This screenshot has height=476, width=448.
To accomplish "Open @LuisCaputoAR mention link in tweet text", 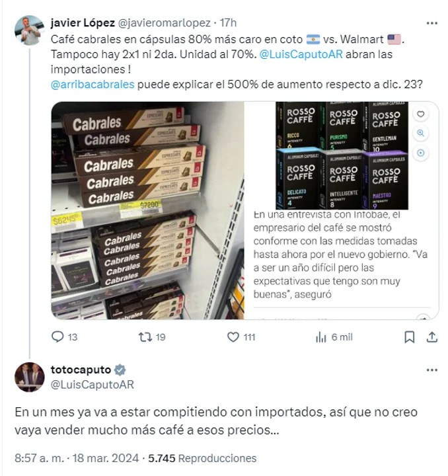I will 301,54.
